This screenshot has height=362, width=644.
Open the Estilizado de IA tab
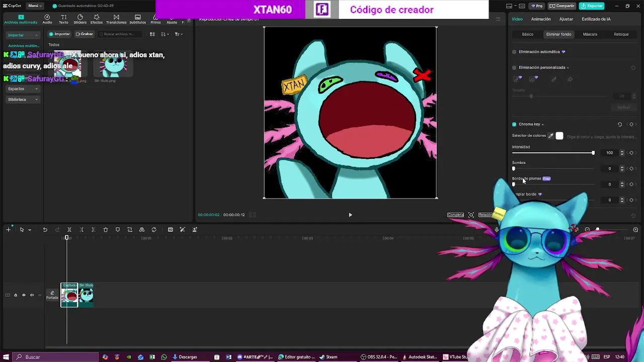coord(596,19)
